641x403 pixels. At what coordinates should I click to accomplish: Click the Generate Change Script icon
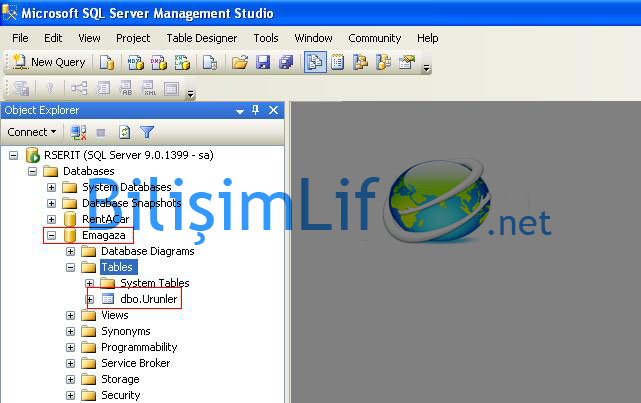(x=21, y=88)
